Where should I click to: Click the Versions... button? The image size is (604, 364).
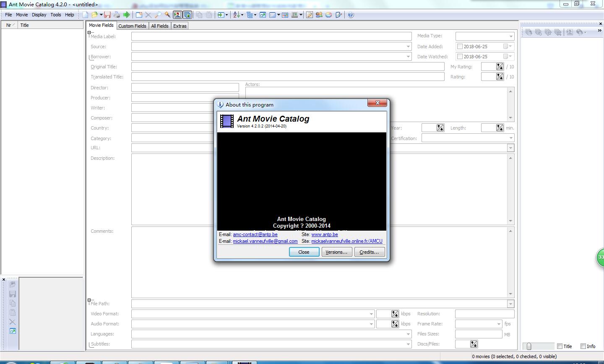[x=337, y=252]
